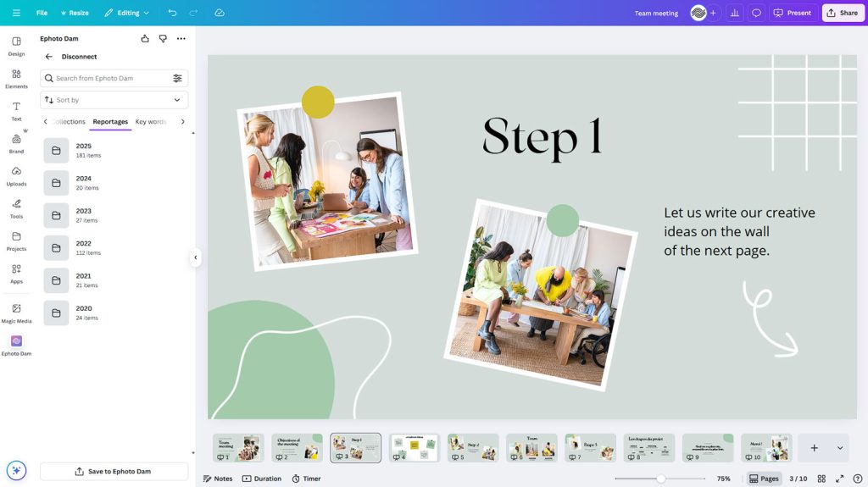Adjust the zoom slider handle
Screen dimensions: 868x487
coord(660,479)
